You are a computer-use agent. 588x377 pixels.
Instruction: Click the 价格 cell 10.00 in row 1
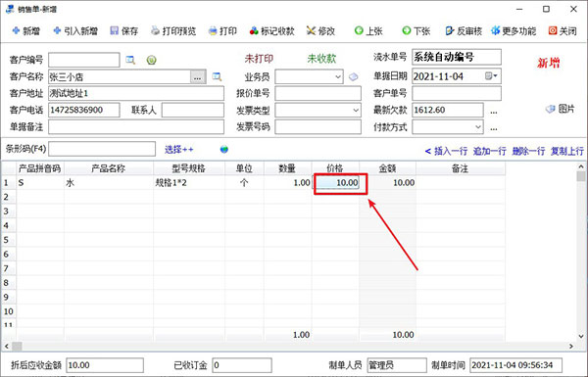tap(336, 183)
